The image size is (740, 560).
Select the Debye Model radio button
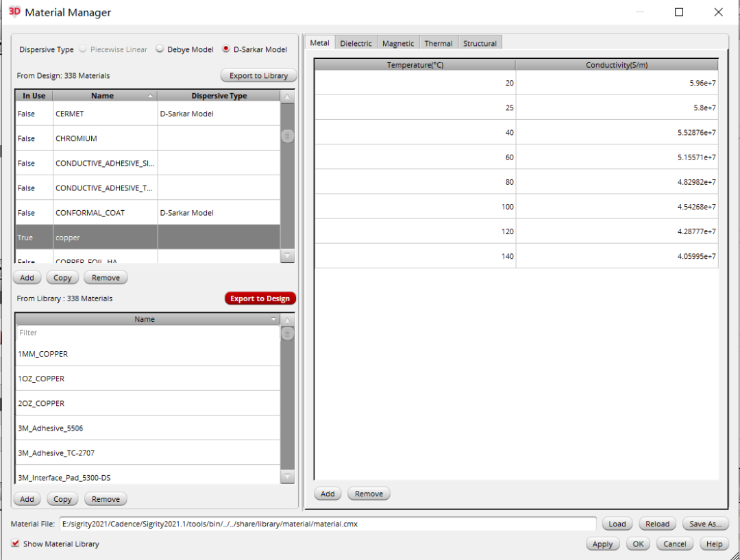pos(160,49)
